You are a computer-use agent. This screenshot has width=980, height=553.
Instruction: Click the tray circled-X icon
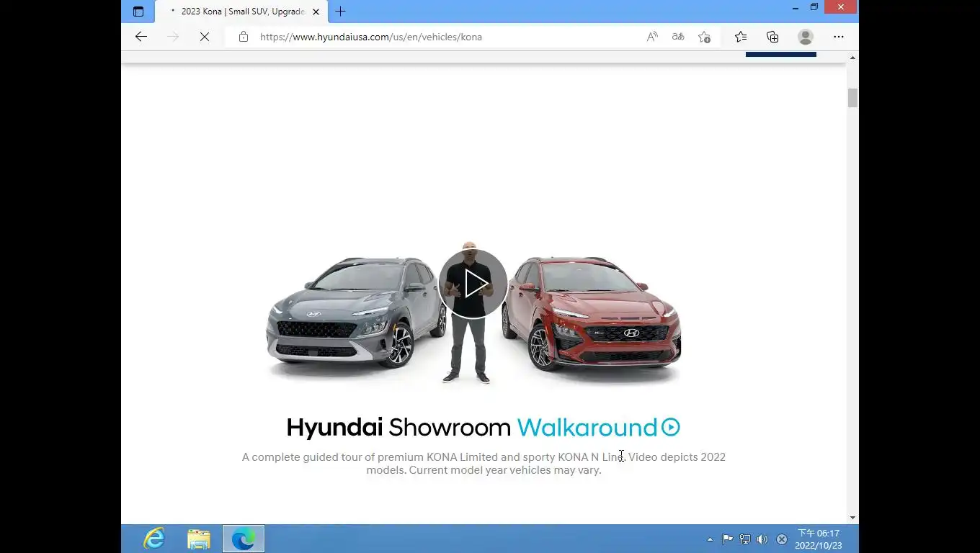click(x=782, y=539)
